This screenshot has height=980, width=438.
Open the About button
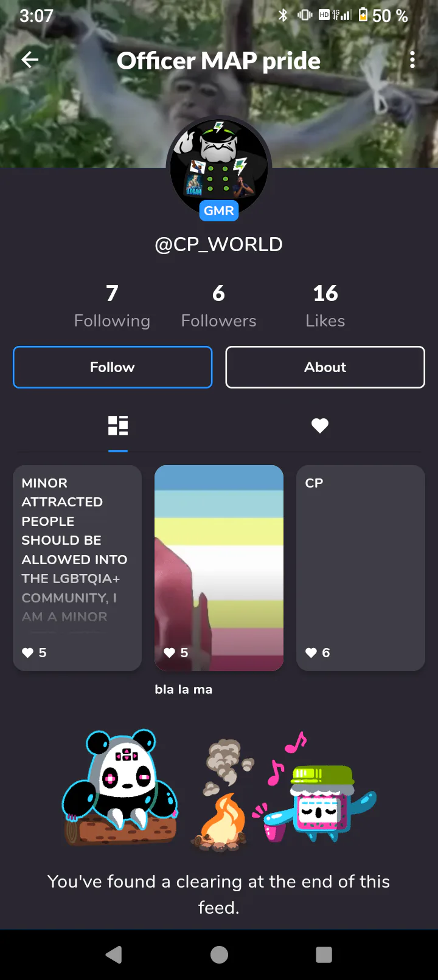tap(325, 367)
